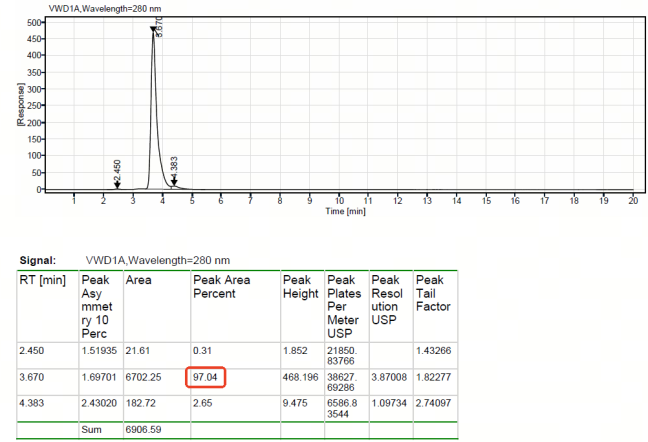Click tail factor value 1.82277

[434, 377]
